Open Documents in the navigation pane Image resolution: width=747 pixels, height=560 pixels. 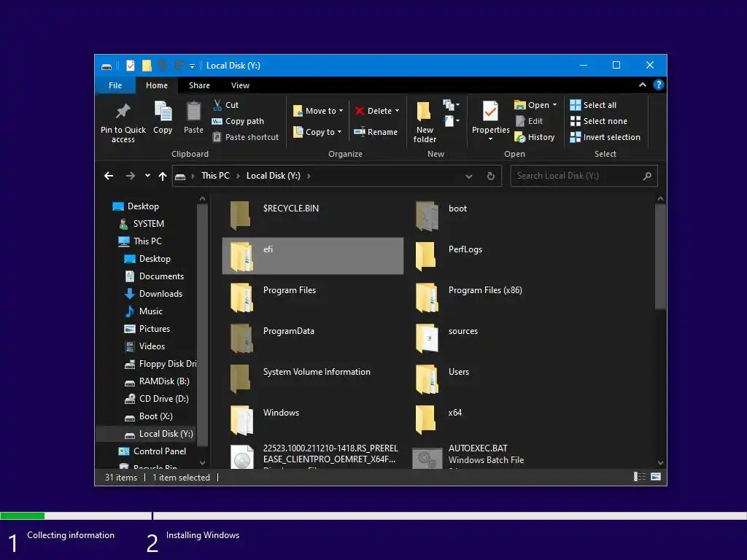[x=161, y=276]
